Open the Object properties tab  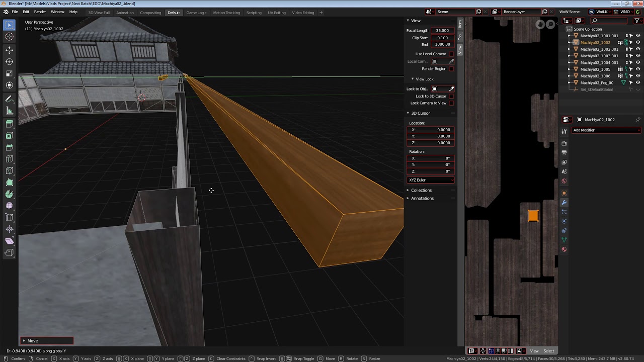(x=564, y=193)
